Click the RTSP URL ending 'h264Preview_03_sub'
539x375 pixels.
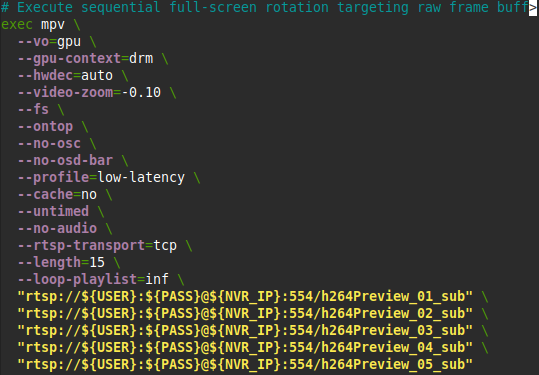coord(245,331)
